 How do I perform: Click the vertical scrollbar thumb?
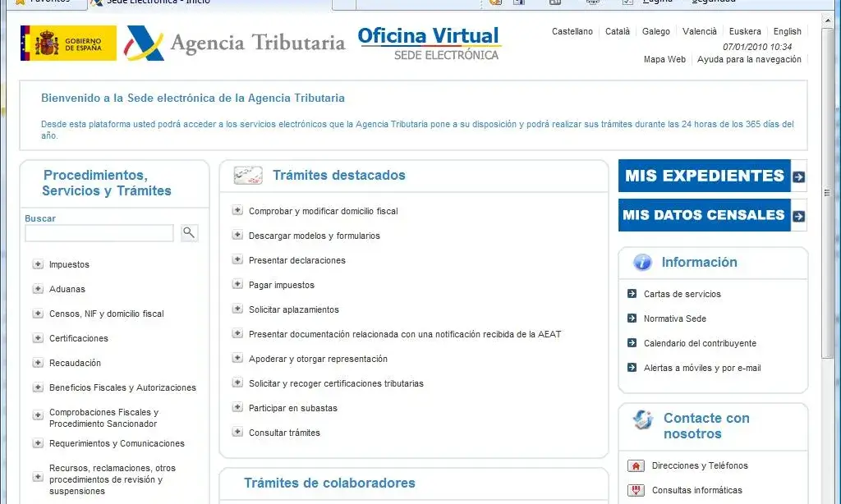pyautogui.click(x=827, y=193)
